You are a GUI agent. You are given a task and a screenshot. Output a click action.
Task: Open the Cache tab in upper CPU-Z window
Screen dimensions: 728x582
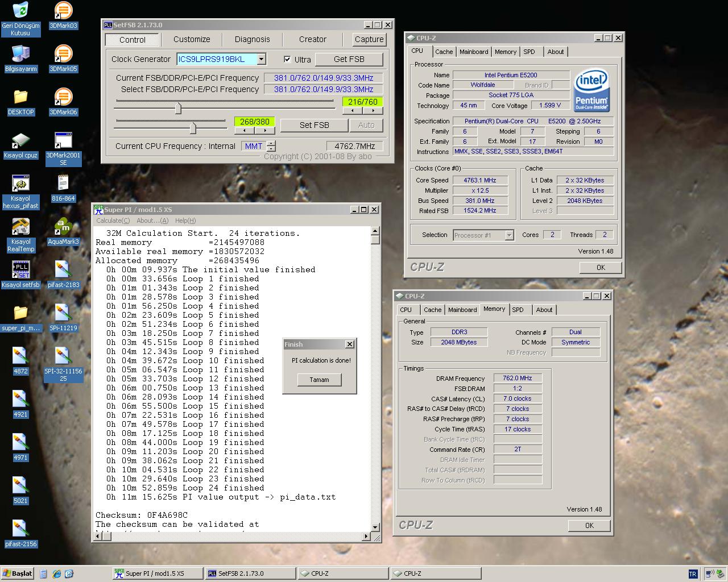pyautogui.click(x=444, y=52)
